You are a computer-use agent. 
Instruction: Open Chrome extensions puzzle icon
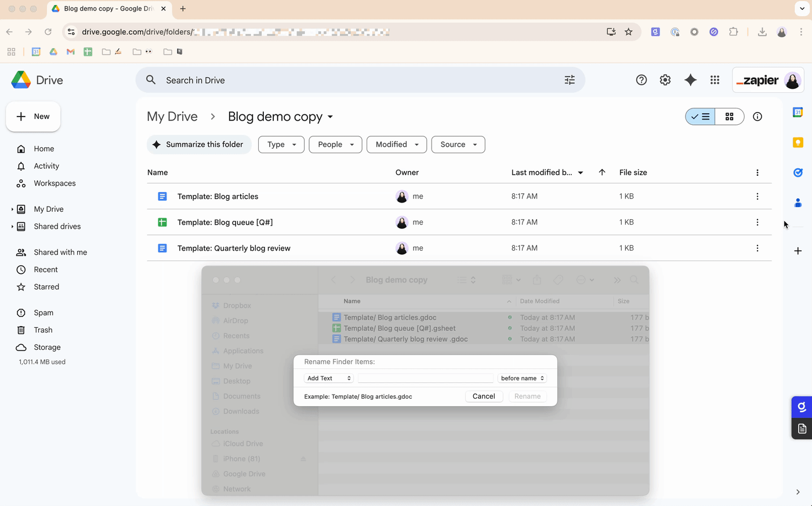[x=733, y=32]
